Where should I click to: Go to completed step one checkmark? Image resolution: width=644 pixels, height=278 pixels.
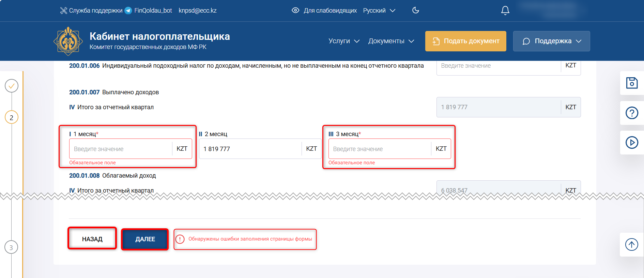(x=12, y=86)
